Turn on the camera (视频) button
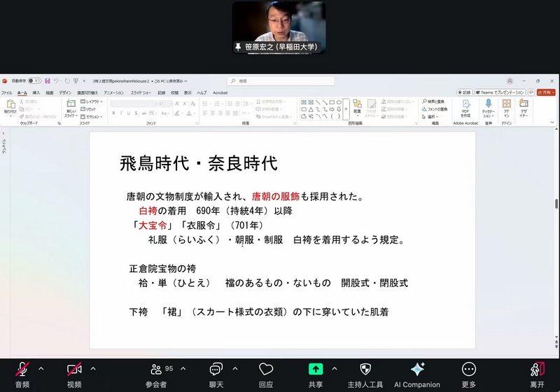This screenshot has height=392, width=560. [74, 371]
